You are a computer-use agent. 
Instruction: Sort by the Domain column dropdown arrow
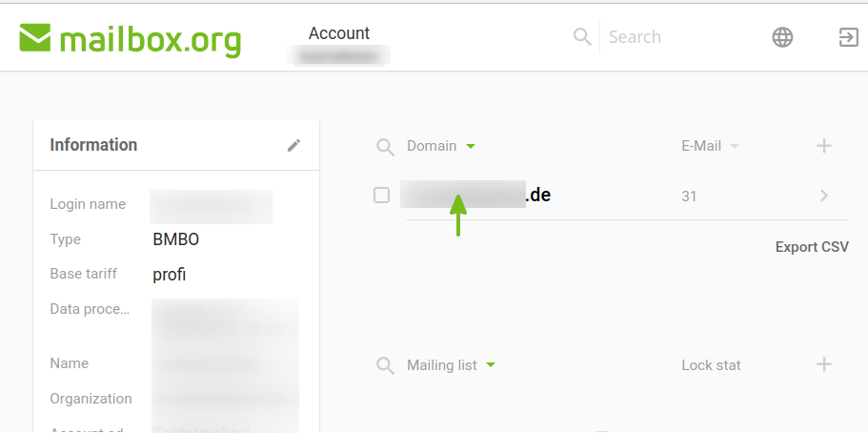tap(471, 146)
